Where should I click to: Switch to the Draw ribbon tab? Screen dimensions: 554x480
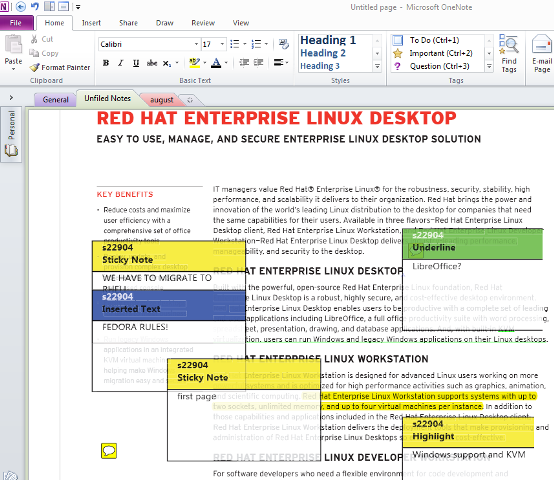pyautogui.click(x=165, y=23)
